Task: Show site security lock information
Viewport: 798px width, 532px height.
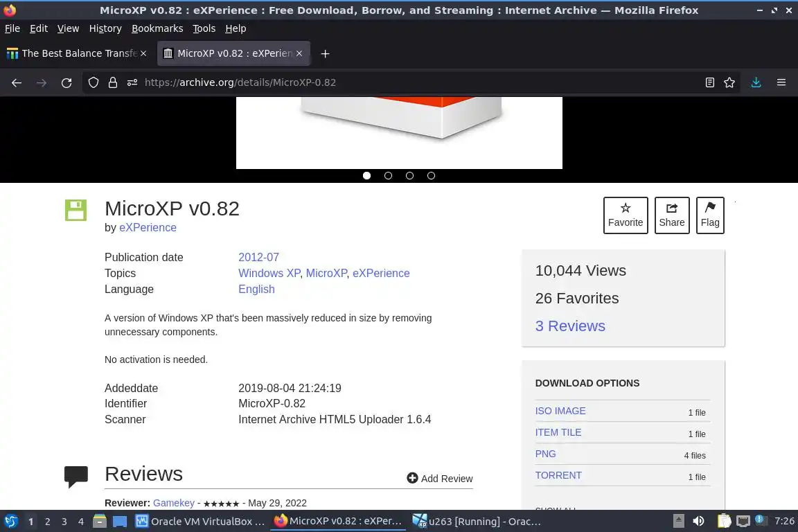Action: [113, 82]
